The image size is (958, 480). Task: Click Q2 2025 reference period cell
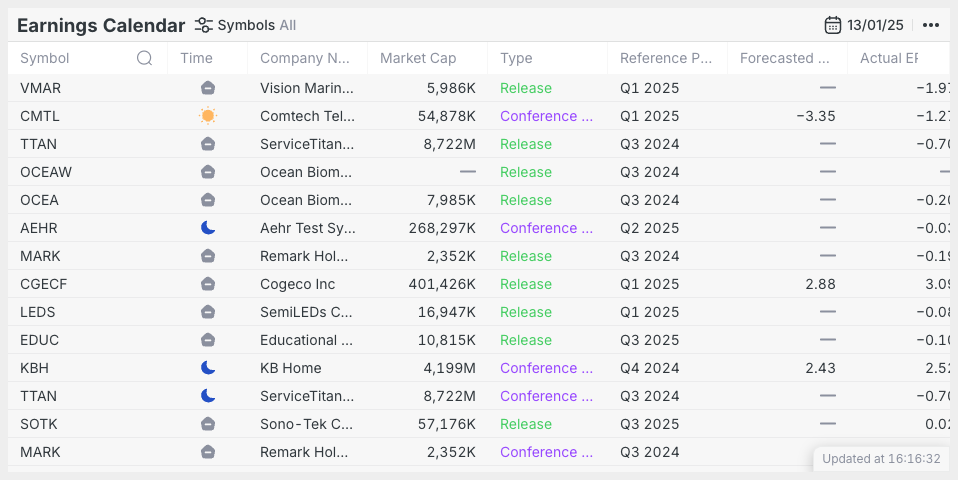(649, 228)
